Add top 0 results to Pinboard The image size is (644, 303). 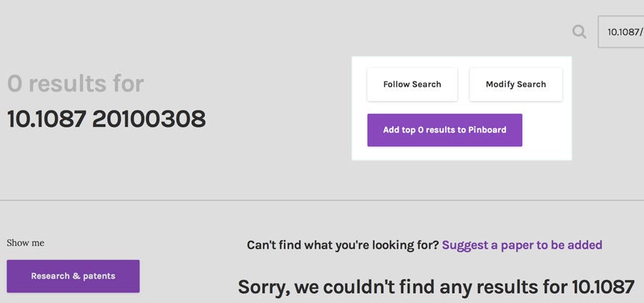coord(444,130)
